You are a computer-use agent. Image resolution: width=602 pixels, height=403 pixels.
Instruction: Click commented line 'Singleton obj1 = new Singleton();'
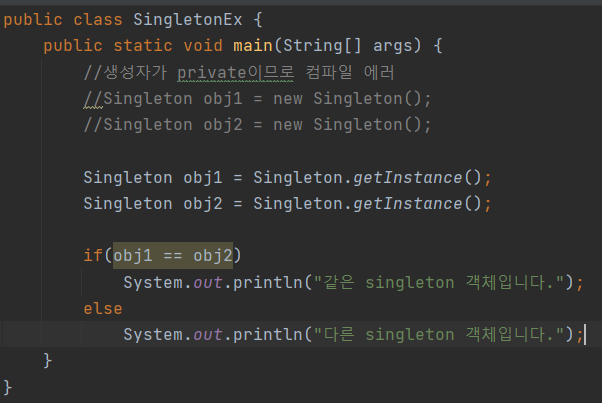[258, 99]
